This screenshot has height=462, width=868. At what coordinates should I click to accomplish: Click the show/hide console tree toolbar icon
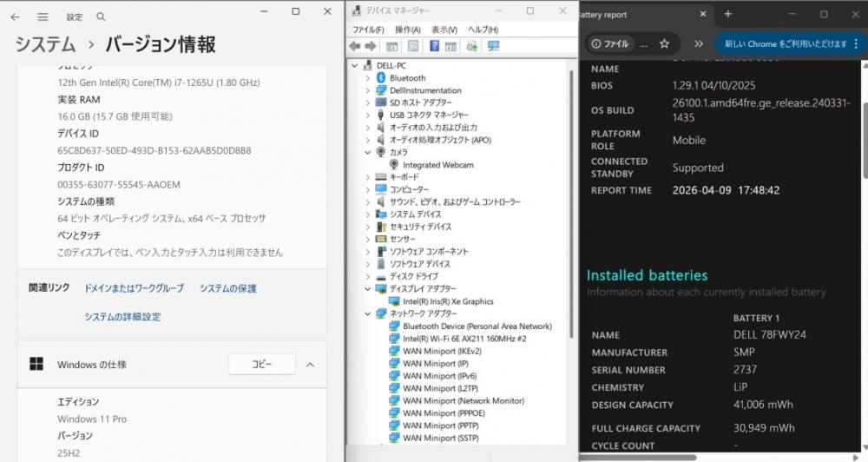392,46
